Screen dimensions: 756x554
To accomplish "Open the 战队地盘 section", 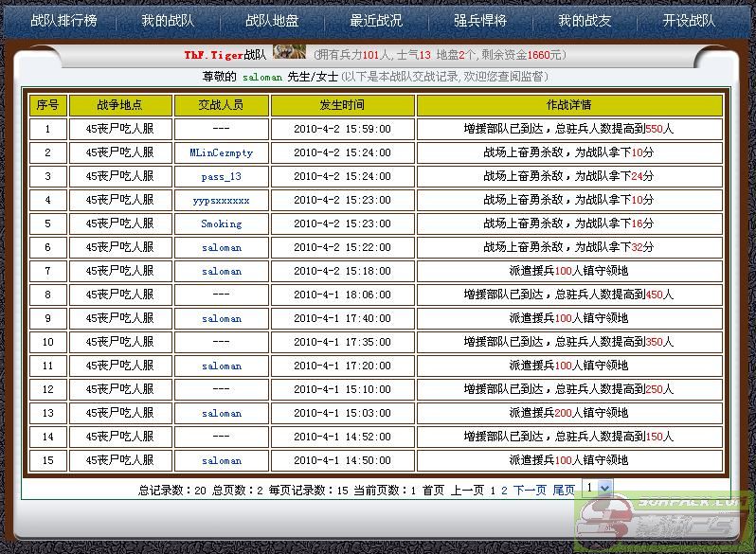I will [272, 20].
